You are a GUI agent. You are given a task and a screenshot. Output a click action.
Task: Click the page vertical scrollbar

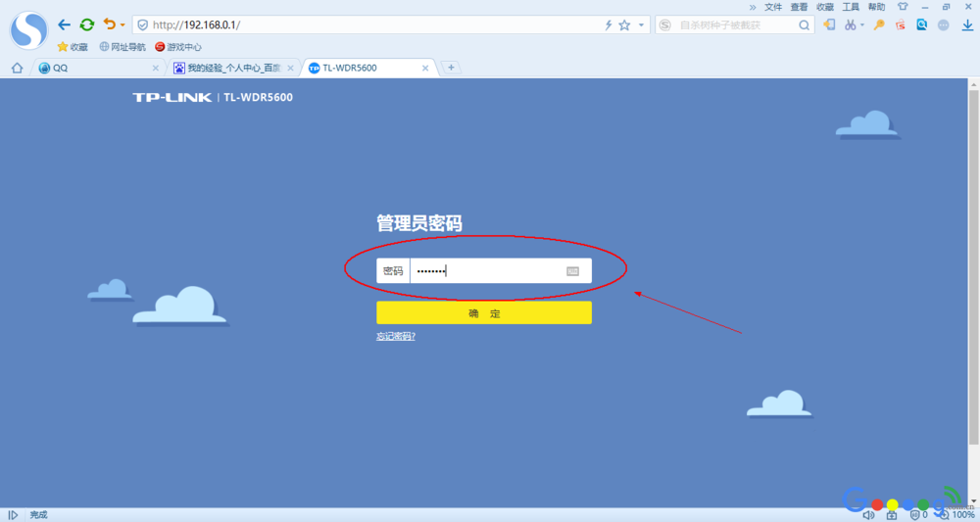pos(974,267)
